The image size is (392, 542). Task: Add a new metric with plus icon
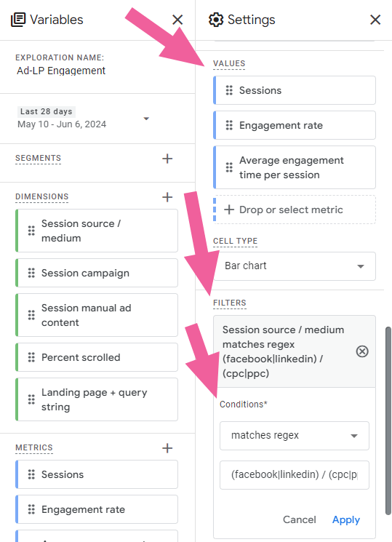(x=167, y=448)
